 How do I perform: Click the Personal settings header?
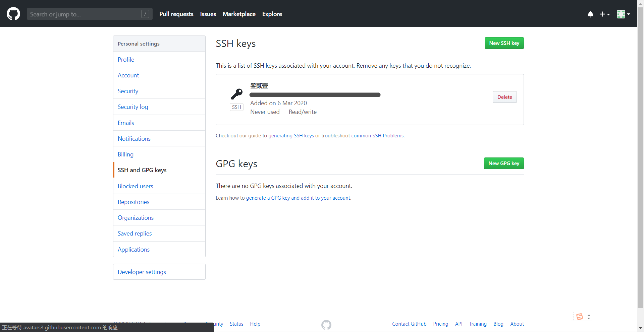pos(159,44)
